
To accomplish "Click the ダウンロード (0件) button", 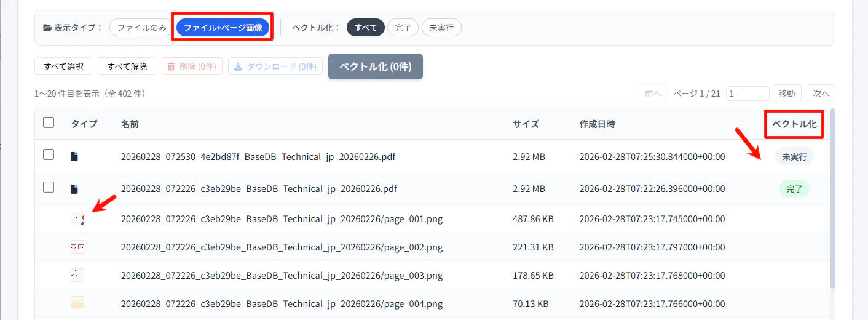I will (x=275, y=66).
